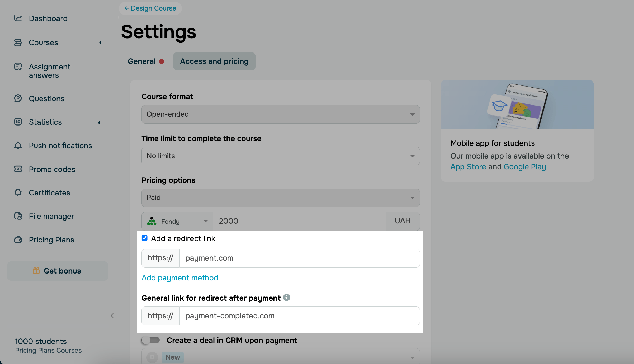The height and width of the screenshot is (364, 634).
Task: Collapse the sidebar with the chevron arrow
Action: coord(112,315)
